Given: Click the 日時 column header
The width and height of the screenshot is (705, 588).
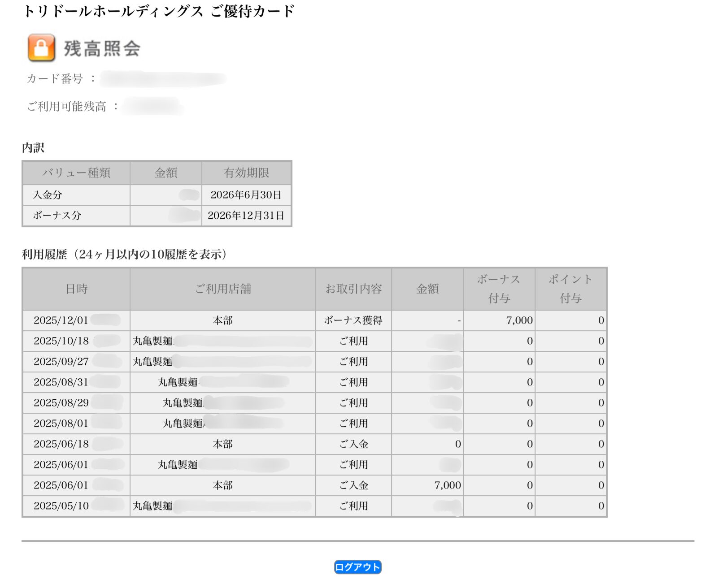Looking at the screenshot, I should (76, 289).
